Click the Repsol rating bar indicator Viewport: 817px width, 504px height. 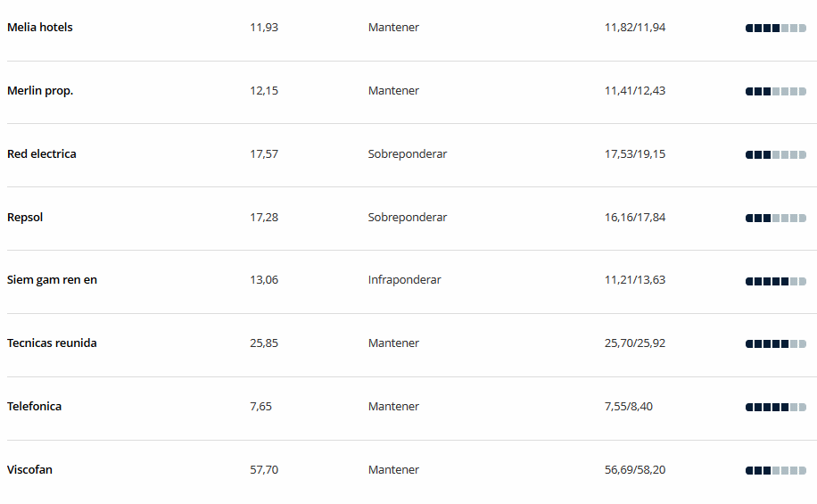pyautogui.click(x=776, y=219)
